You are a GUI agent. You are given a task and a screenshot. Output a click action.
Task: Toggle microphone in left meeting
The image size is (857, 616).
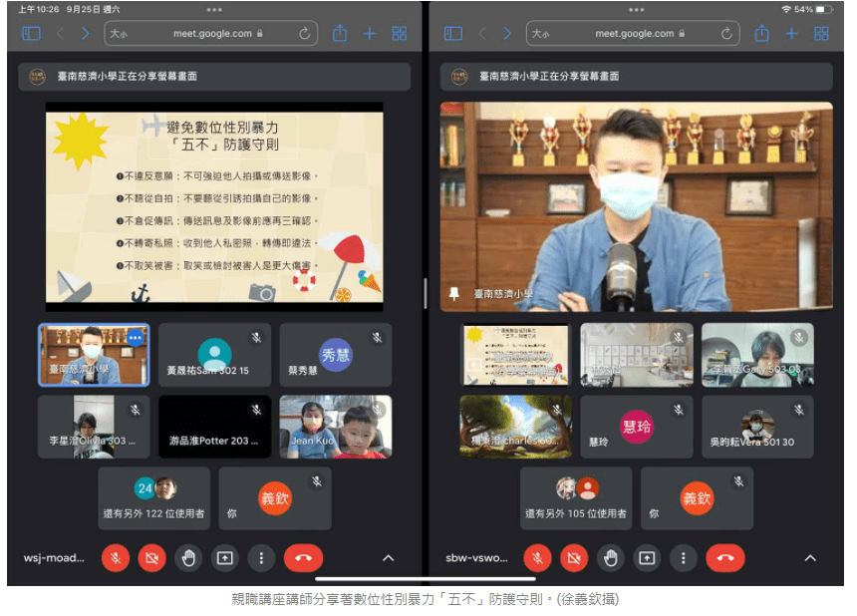click(116, 558)
